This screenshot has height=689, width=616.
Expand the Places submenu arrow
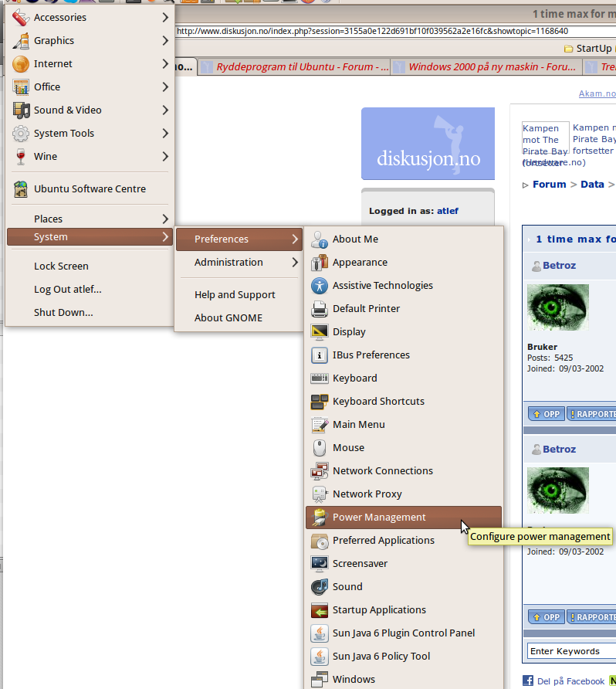pos(165,219)
